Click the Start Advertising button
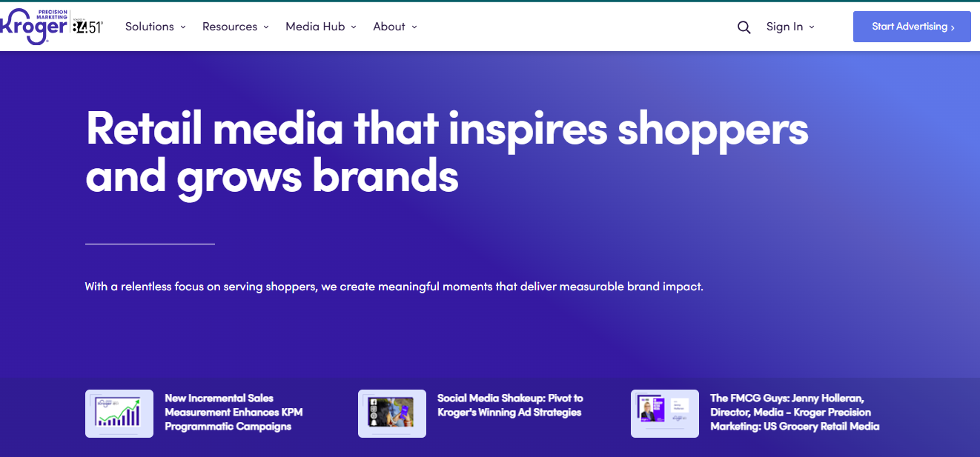Viewport: 980px width, 457px height. pos(912,27)
